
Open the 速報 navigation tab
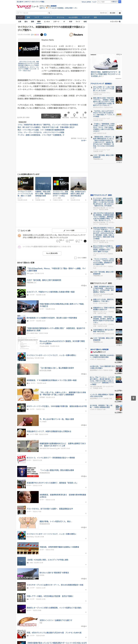click(28, 17)
